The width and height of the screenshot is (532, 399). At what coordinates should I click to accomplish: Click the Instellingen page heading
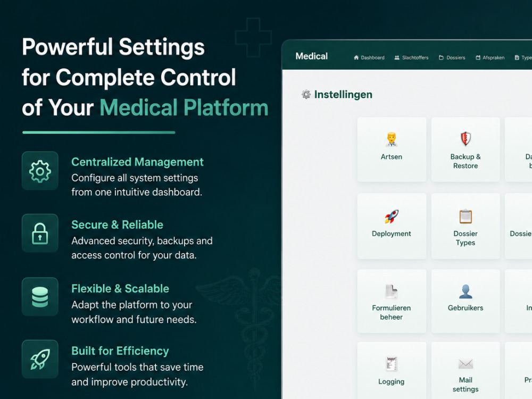(343, 94)
